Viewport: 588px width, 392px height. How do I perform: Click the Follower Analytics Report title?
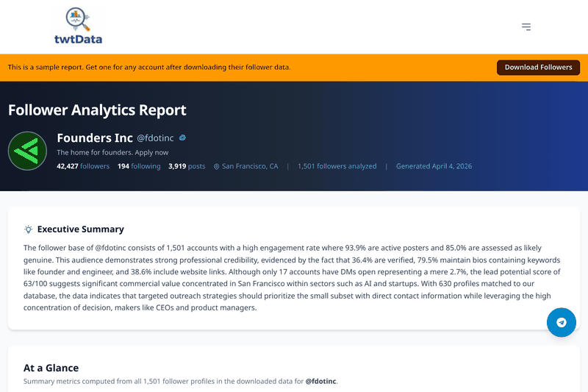97,110
